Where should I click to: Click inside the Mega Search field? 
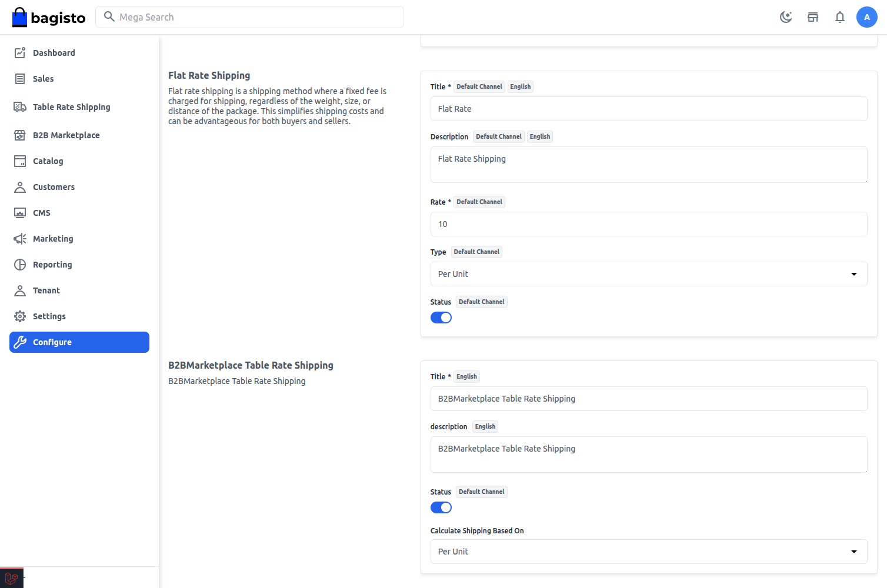coord(249,17)
